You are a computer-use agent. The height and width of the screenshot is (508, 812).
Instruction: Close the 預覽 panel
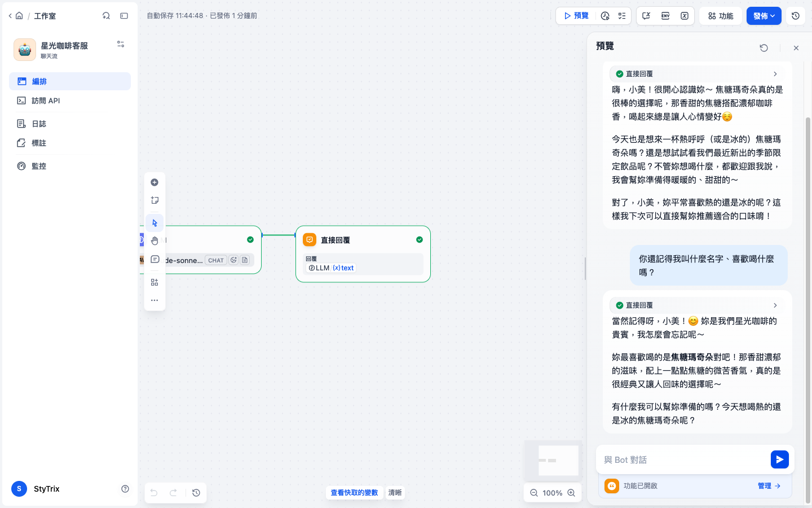coord(796,48)
